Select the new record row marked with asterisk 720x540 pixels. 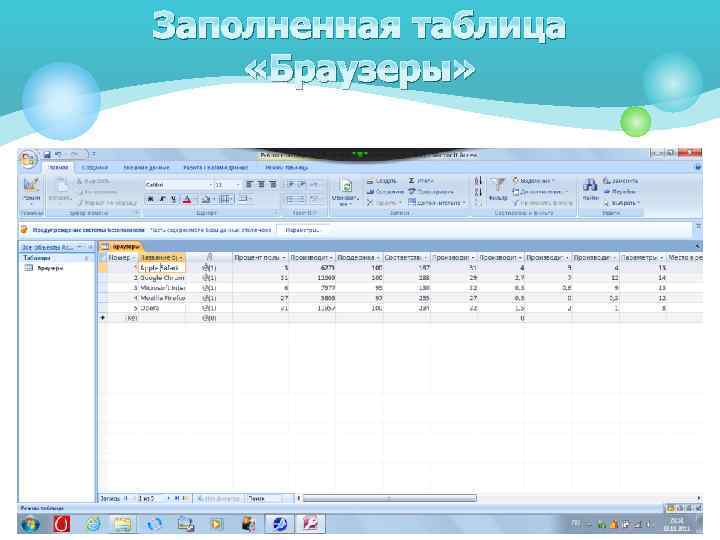click(x=103, y=318)
